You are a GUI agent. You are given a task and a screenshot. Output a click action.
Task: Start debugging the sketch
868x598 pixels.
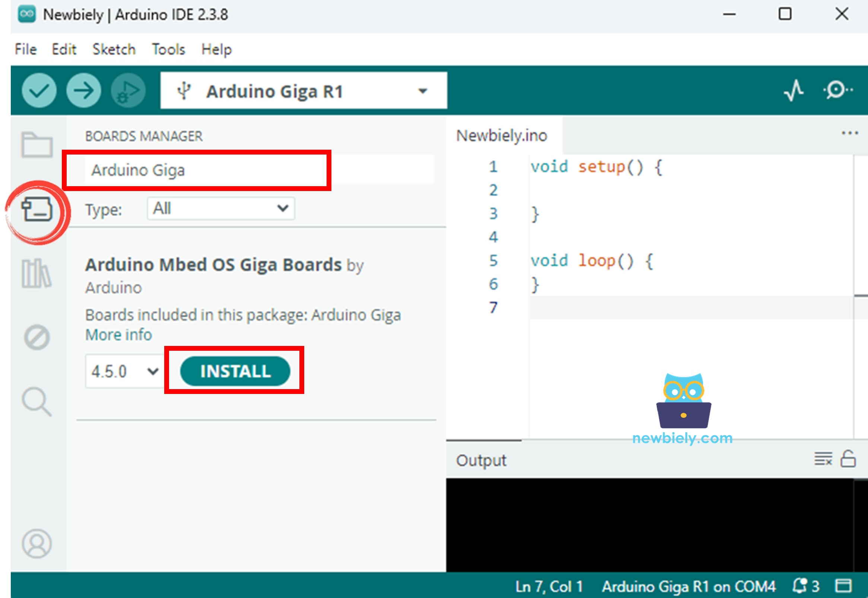[x=127, y=90]
